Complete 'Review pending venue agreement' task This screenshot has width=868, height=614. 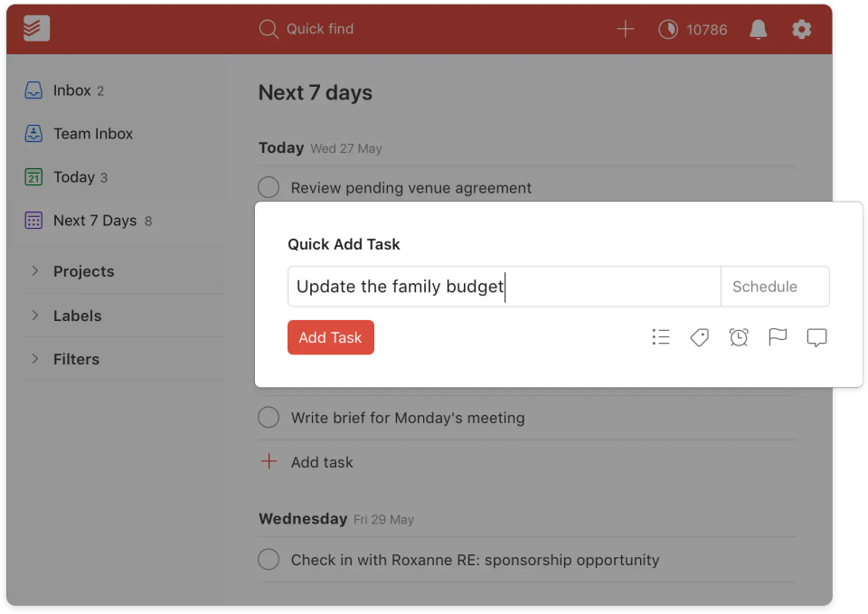click(269, 187)
